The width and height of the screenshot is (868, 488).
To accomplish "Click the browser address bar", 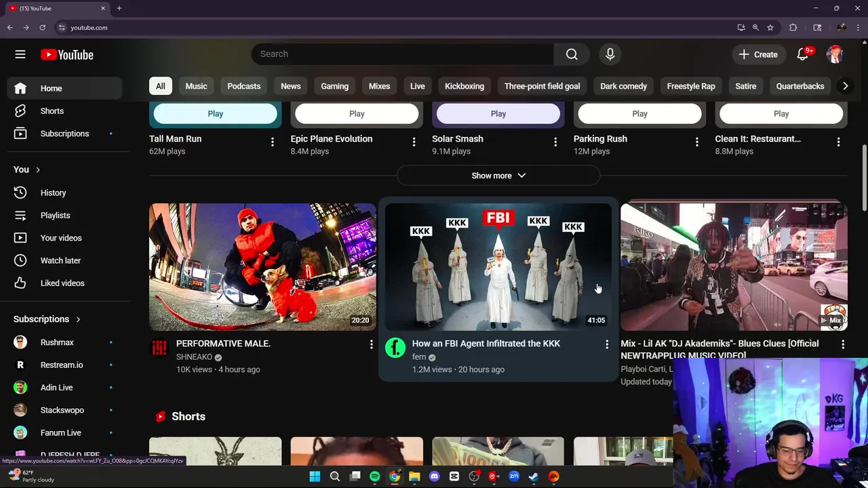I will [393, 28].
